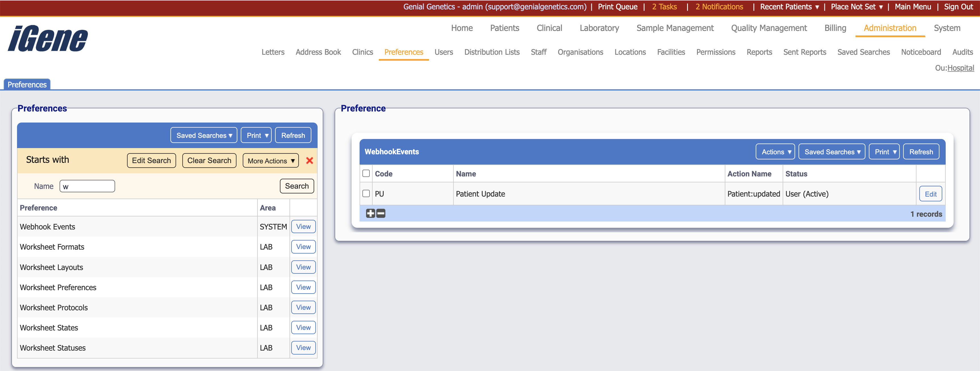Screen dimensions: 980x371
Task: Click Edit on Patient Update row
Action: tap(930, 194)
